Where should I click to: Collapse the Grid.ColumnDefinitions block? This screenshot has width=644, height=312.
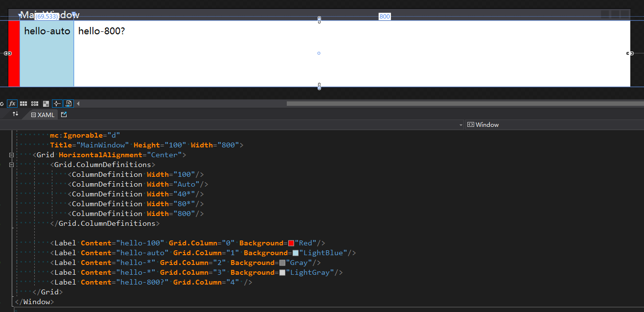pos(11,165)
